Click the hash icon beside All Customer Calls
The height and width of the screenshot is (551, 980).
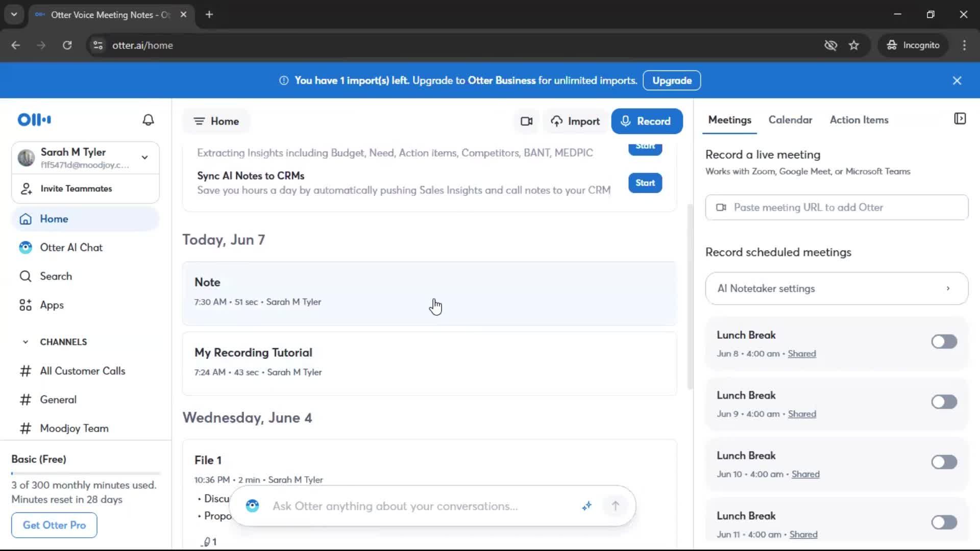(x=26, y=371)
